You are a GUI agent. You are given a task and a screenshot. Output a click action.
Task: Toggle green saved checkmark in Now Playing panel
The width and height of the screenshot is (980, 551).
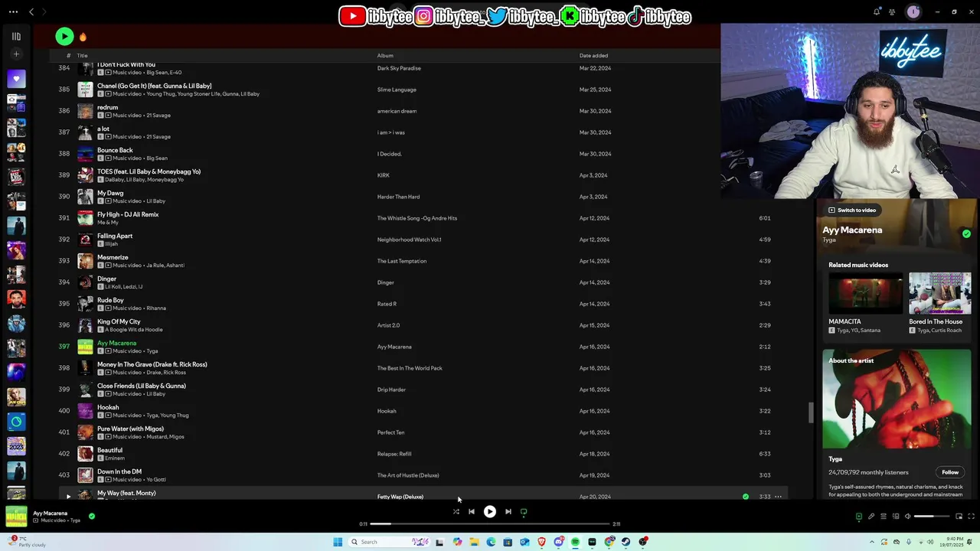point(966,234)
